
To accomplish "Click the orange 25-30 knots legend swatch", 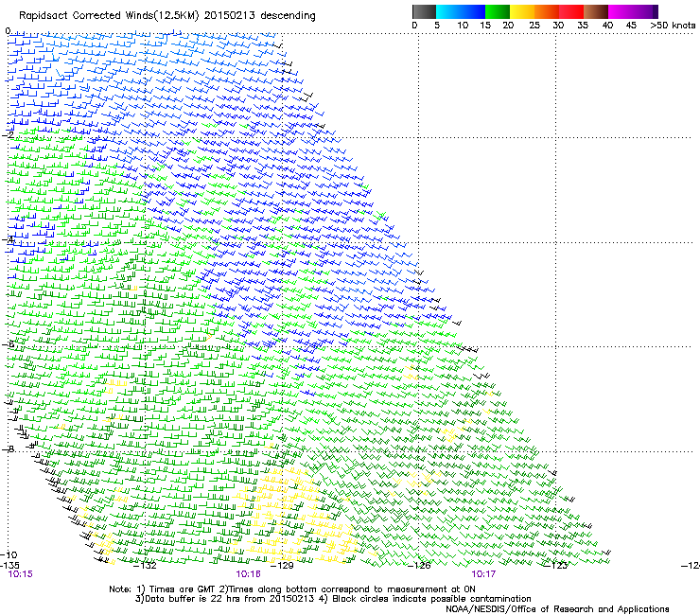I will (547, 11).
